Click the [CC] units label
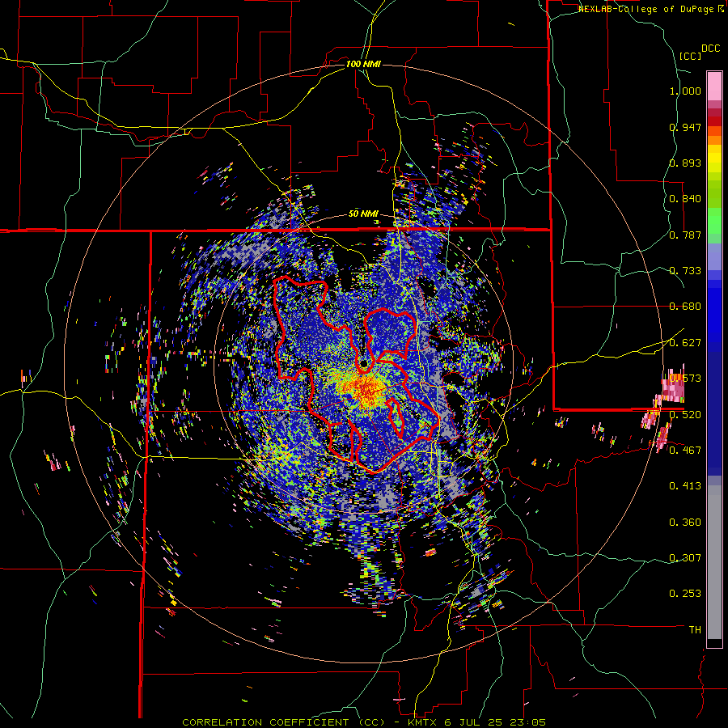 [x=691, y=56]
